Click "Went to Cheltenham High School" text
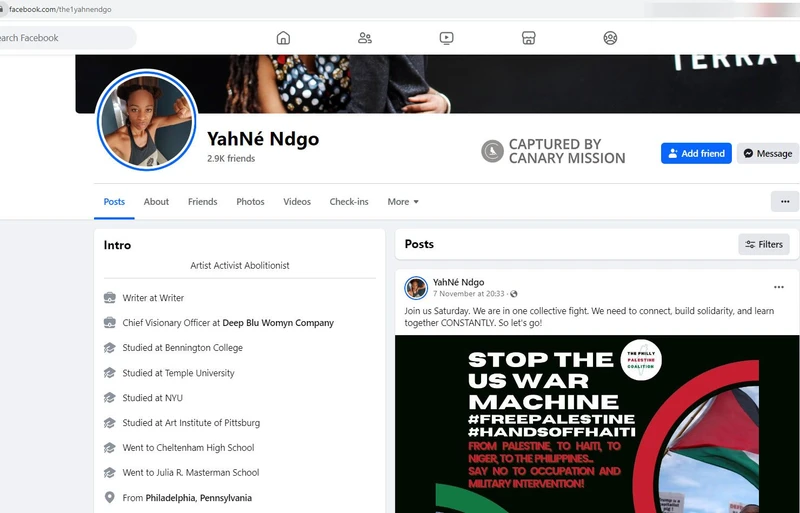The width and height of the screenshot is (800, 513). coord(188,448)
